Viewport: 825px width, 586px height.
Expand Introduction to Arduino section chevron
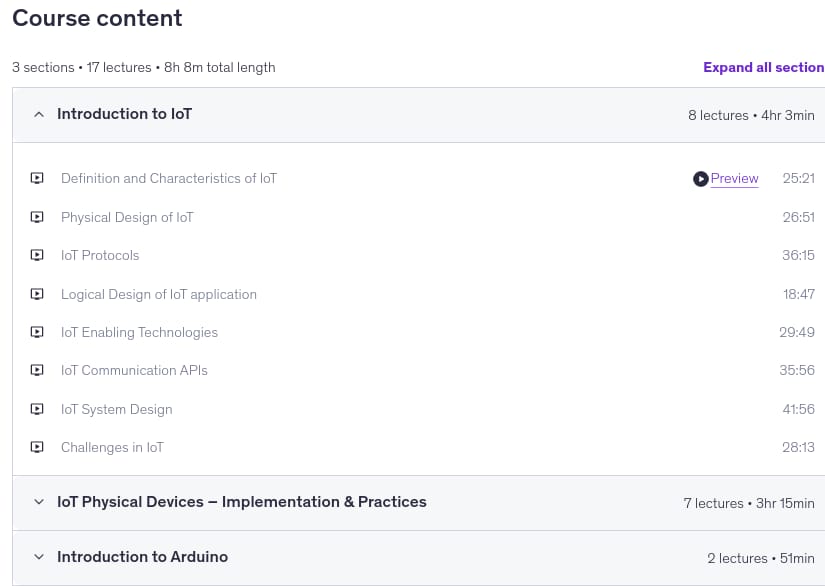(x=39, y=557)
